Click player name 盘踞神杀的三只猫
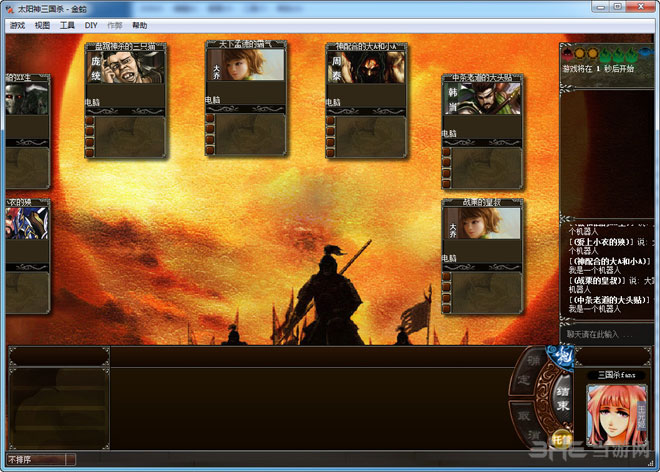The image size is (660, 472). [x=125, y=46]
